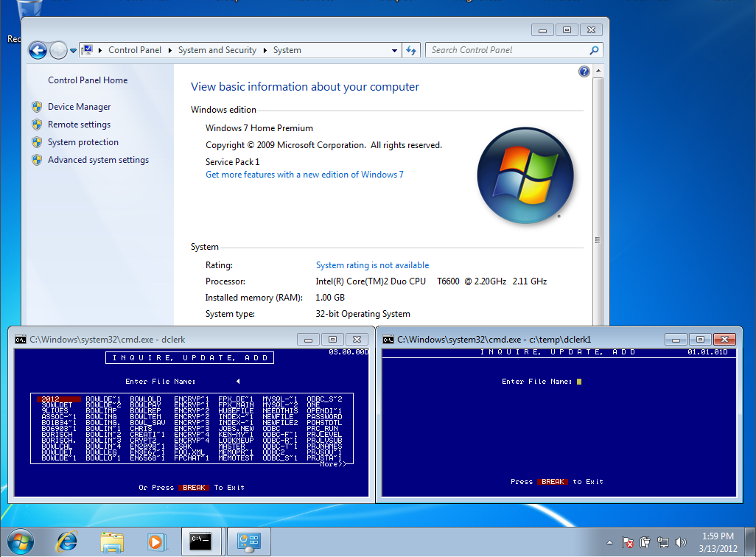The image size is (756, 557).
Task: Select the Control Panel breadcrumb
Action: pos(135,50)
